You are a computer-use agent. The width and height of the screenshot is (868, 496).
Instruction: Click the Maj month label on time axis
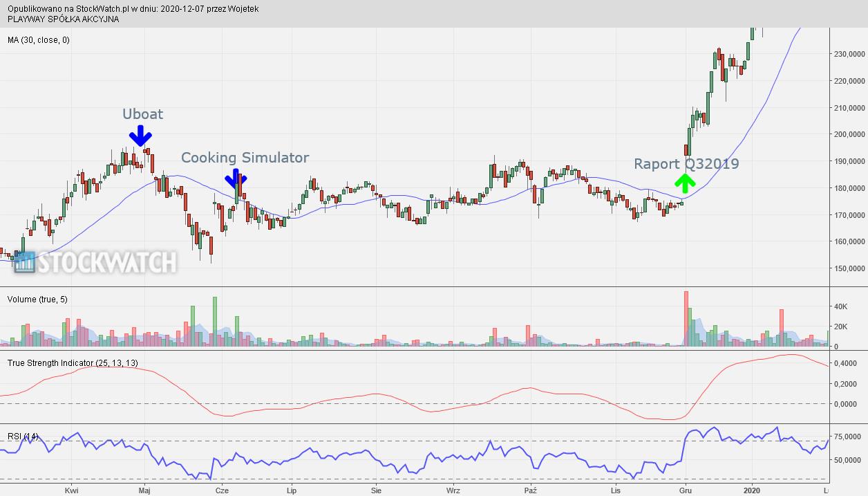tap(144, 490)
